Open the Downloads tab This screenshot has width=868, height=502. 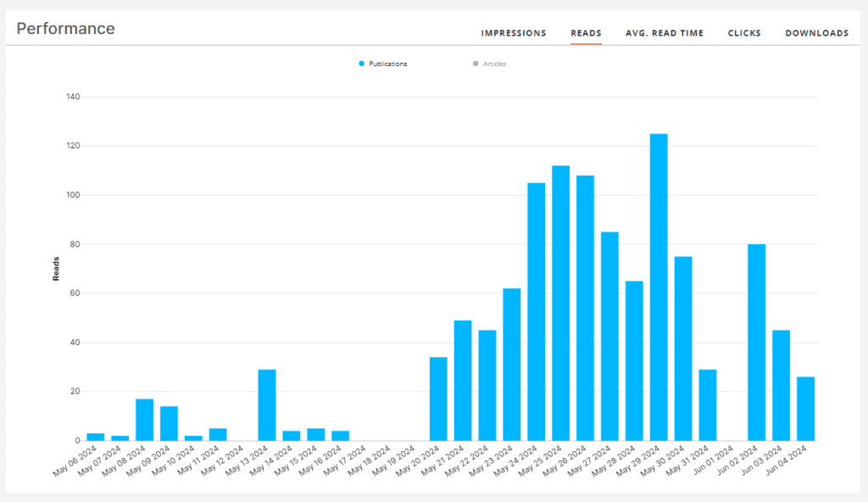pyautogui.click(x=816, y=33)
